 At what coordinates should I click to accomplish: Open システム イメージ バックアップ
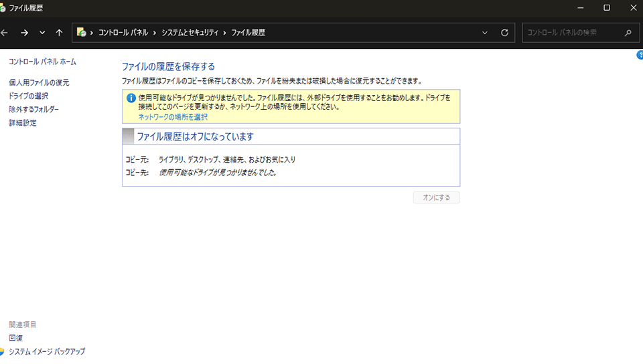[47, 352]
